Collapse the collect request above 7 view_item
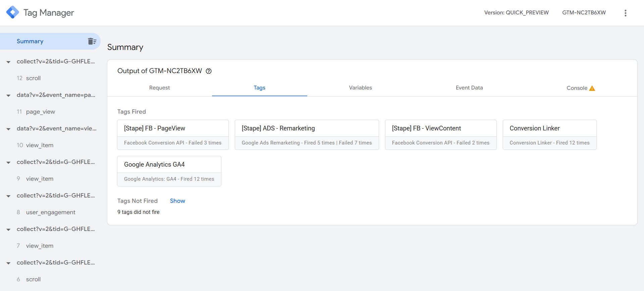Viewport: 644px width, 291px height. 8,229
